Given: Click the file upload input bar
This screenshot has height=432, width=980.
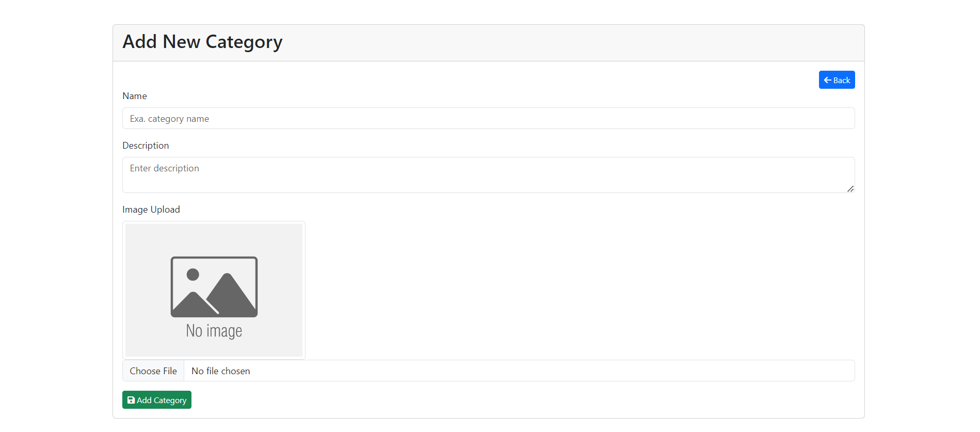Looking at the screenshot, I should point(488,371).
